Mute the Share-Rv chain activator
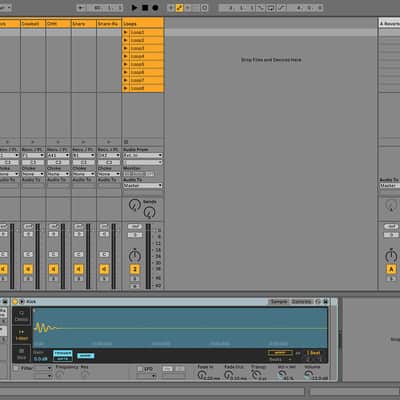 (x=104, y=269)
